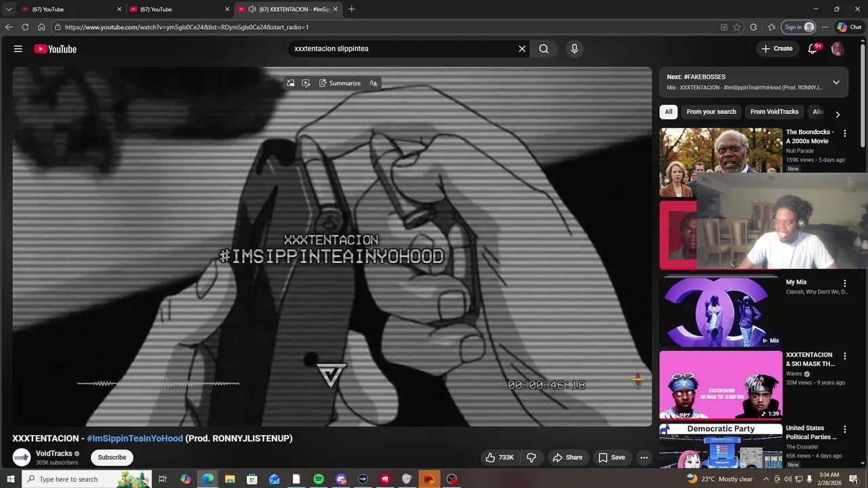Open the browser tab search dropdown

tap(9, 9)
